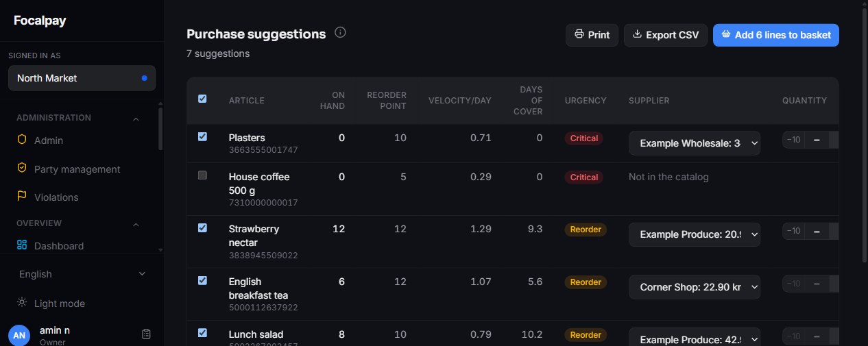Click the Focalpay logo

[x=40, y=21]
